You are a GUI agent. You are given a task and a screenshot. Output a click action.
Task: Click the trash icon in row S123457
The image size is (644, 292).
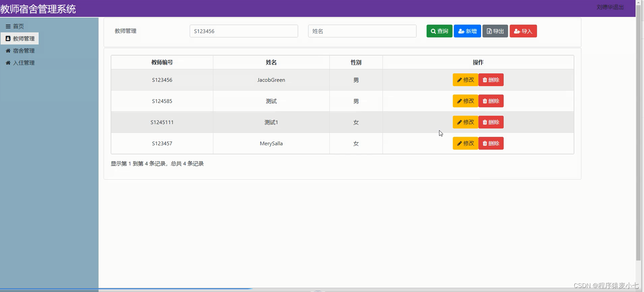coord(485,143)
